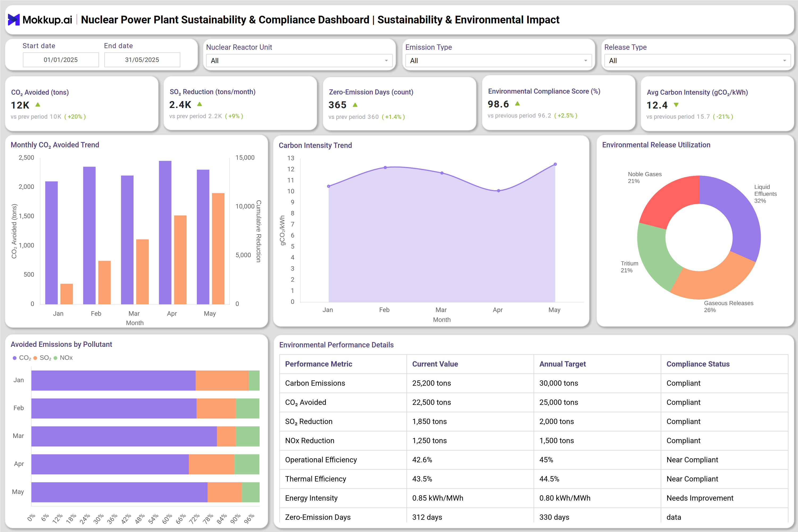Click the Performance Metric column header

[x=319, y=364]
